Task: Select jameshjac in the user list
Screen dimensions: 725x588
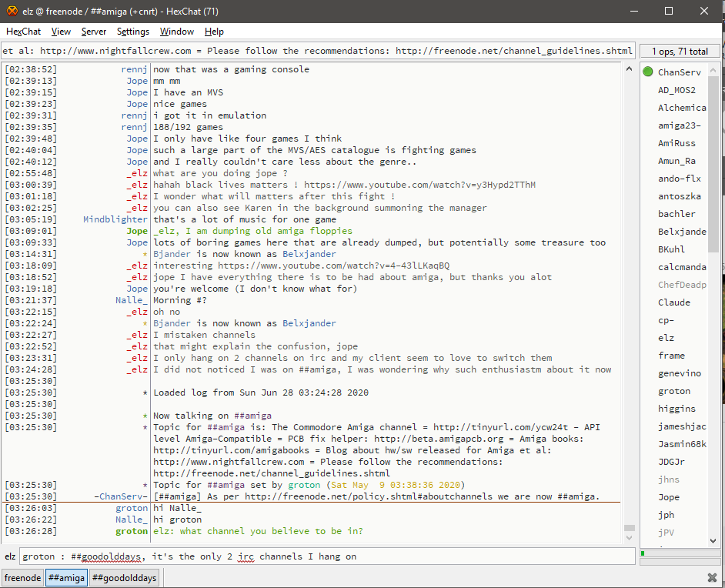Action: [682, 426]
